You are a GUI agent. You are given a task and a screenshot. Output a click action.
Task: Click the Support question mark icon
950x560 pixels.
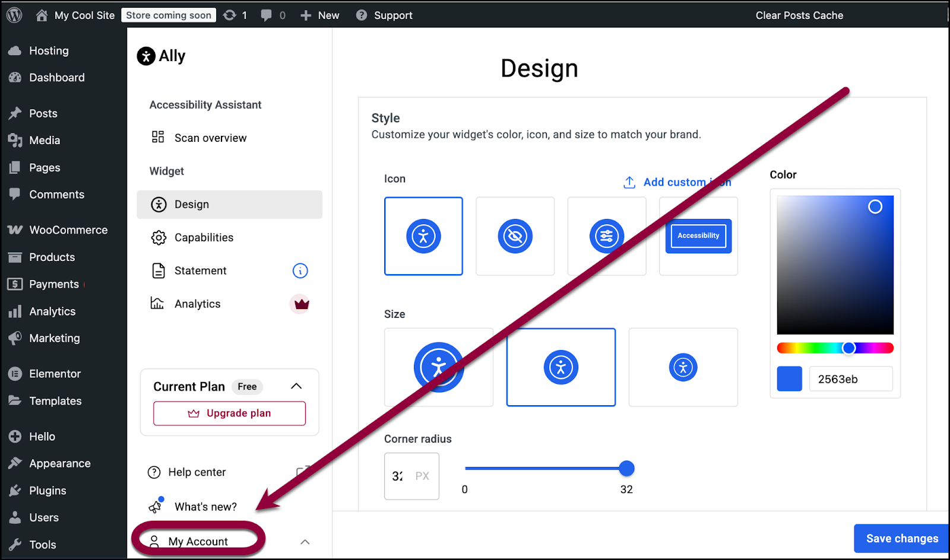click(x=361, y=15)
